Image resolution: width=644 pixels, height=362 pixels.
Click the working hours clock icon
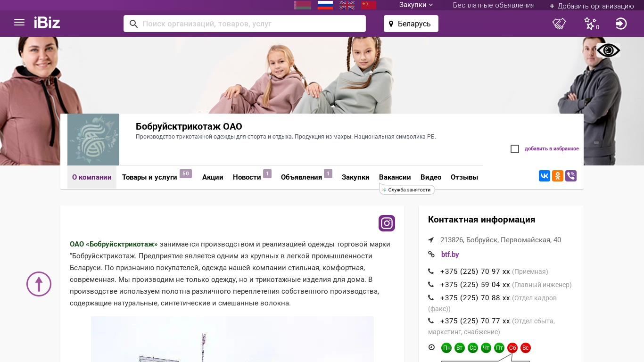click(x=431, y=347)
